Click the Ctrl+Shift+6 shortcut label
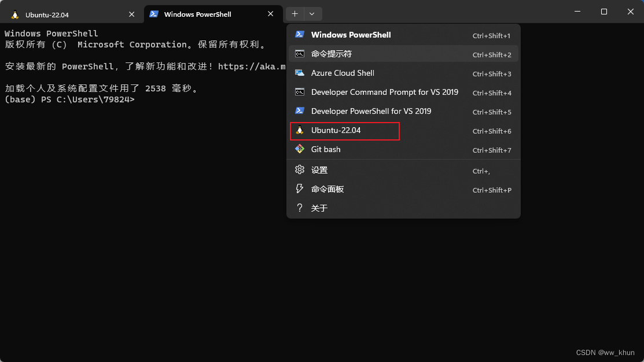This screenshot has height=362, width=644. click(x=492, y=131)
